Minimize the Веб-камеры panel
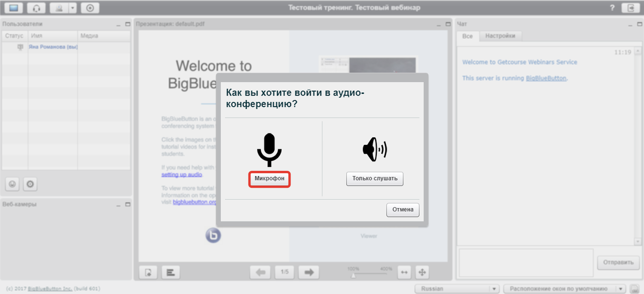Screen dimensions: 644x294 (x=119, y=204)
